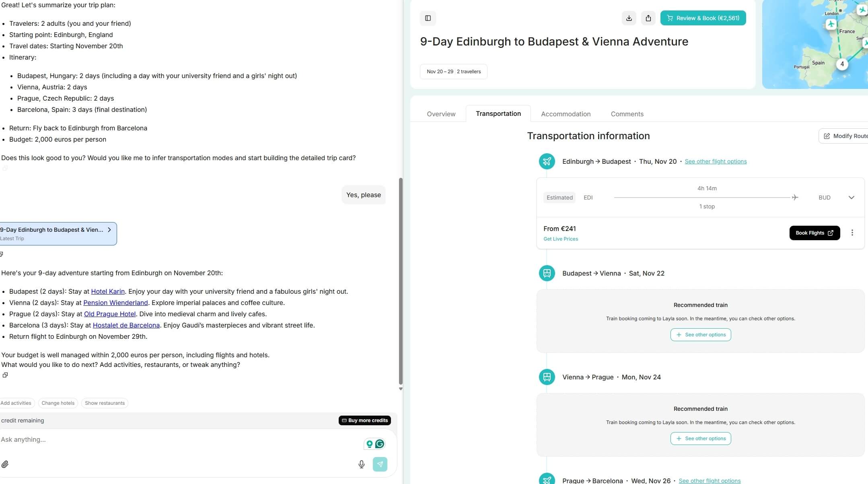
Task: Click the download trip icon
Action: (x=629, y=18)
